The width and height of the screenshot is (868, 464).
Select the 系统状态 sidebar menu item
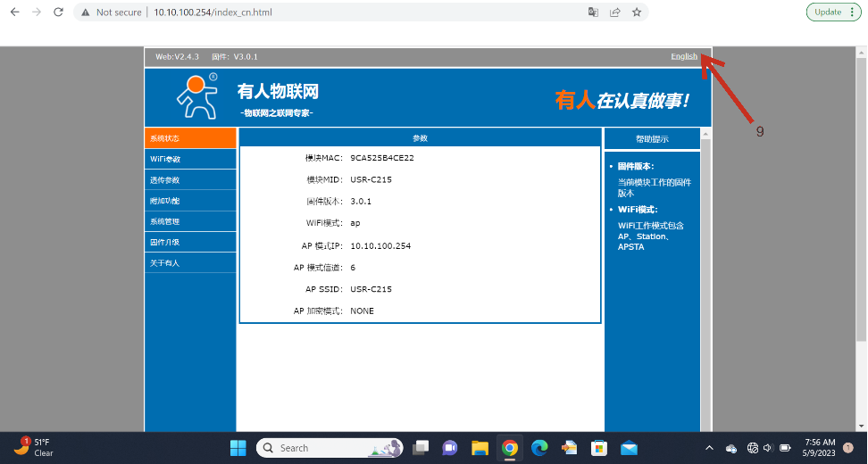click(190, 138)
